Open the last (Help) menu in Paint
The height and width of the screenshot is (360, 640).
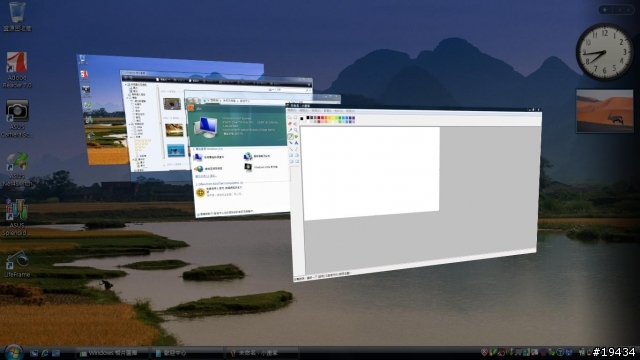pyautogui.click(x=351, y=111)
